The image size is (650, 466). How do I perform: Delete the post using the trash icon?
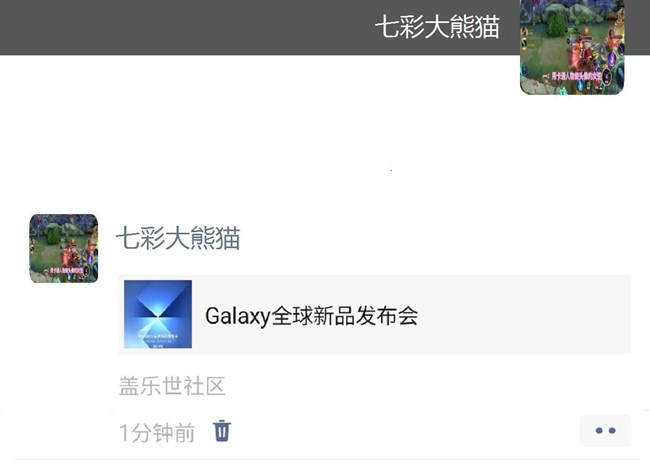(222, 431)
